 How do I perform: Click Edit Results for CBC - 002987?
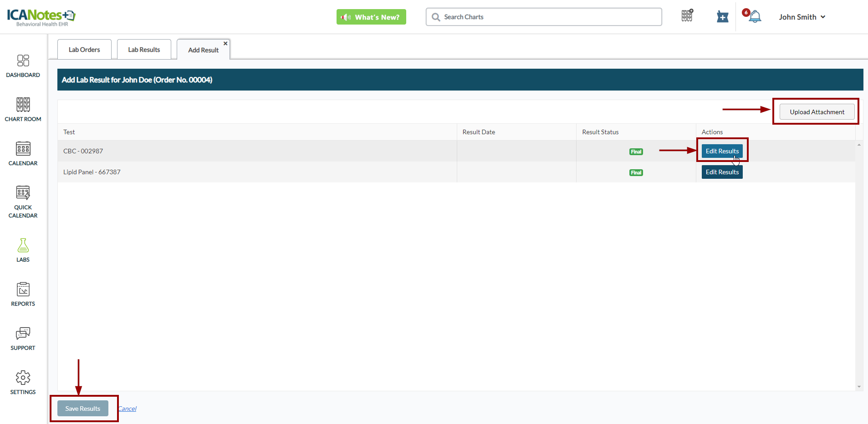click(x=722, y=151)
